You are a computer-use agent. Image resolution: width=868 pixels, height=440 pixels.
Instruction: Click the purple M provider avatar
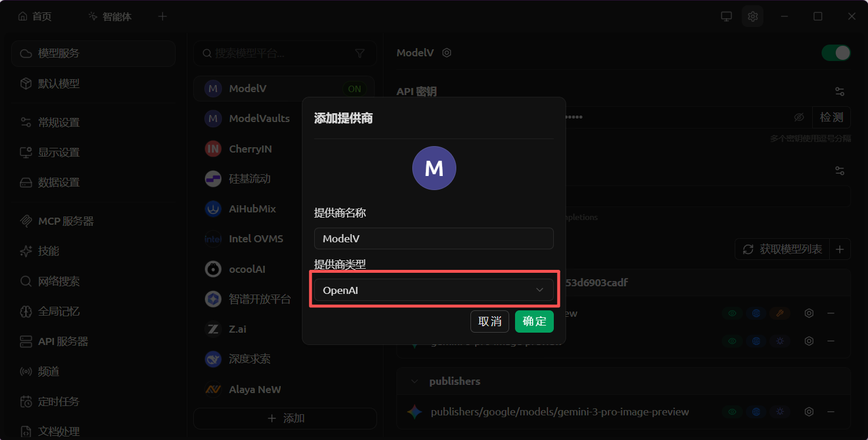click(x=434, y=168)
